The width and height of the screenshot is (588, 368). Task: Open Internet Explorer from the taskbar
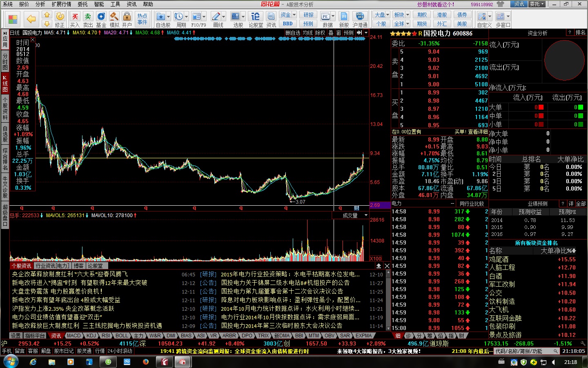[33, 362]
